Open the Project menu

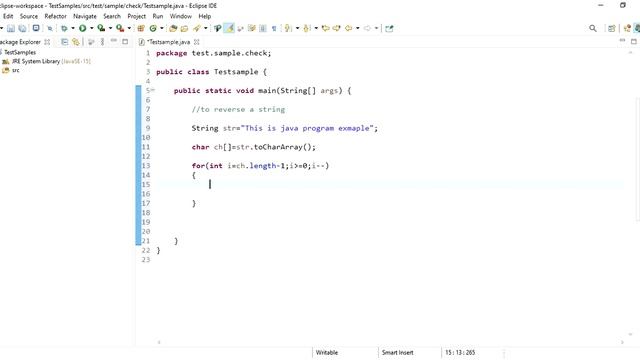[136, 16]
